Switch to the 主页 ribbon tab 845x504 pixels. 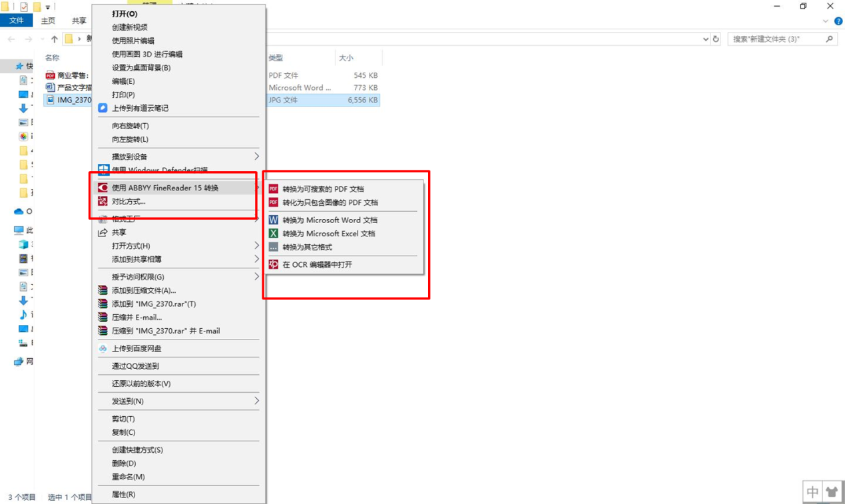pyautogui.click(x=48, y=21)
